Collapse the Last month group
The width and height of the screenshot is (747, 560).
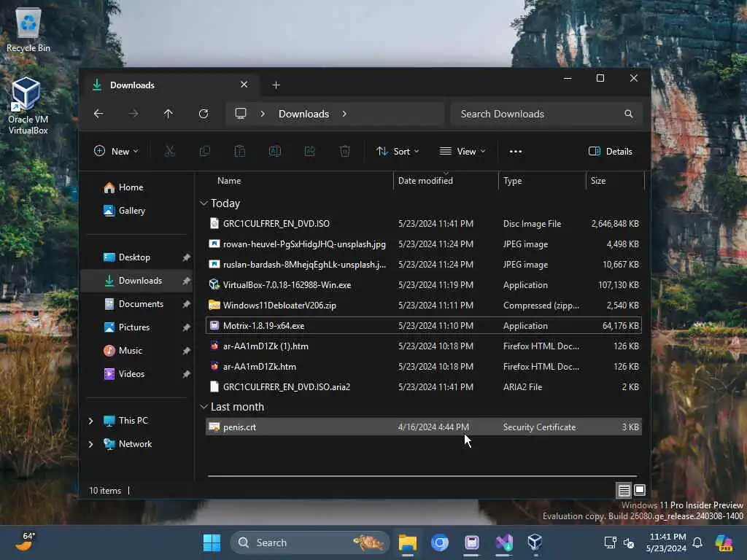[204, 407]
